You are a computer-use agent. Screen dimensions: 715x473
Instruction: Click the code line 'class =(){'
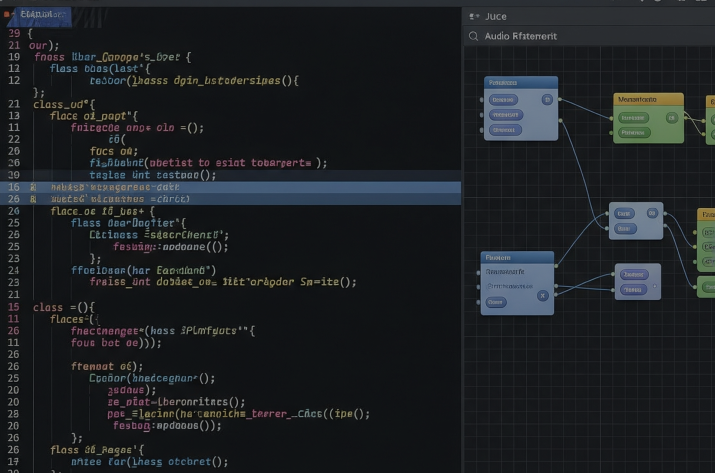pos(63,307)
